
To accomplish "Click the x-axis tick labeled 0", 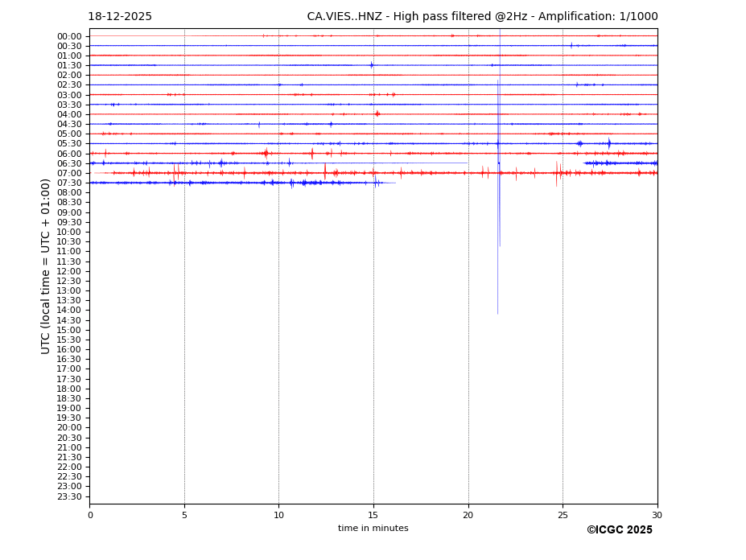I will click(90, 515).
